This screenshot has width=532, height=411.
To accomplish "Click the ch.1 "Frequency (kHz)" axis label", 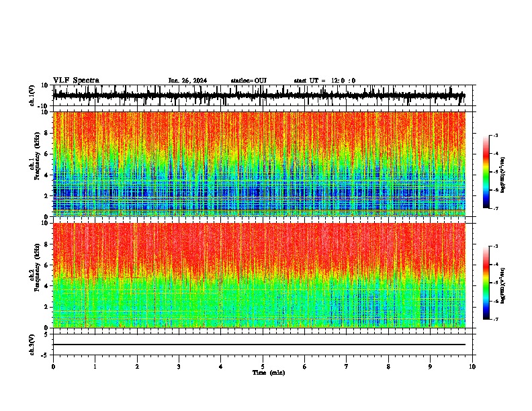I will [37, 156].
